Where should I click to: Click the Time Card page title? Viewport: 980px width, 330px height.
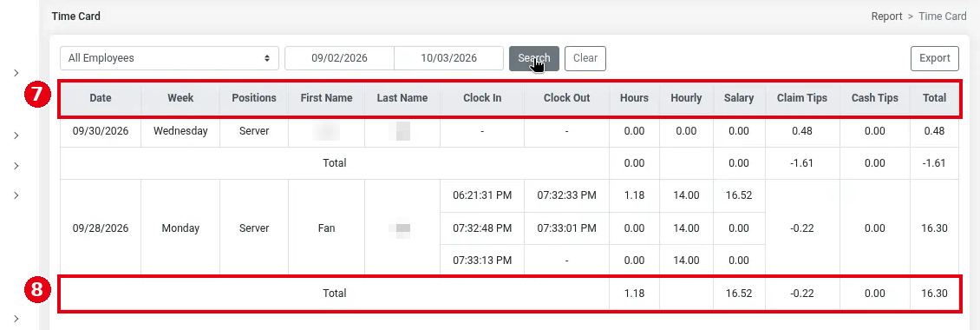[75, 16]
